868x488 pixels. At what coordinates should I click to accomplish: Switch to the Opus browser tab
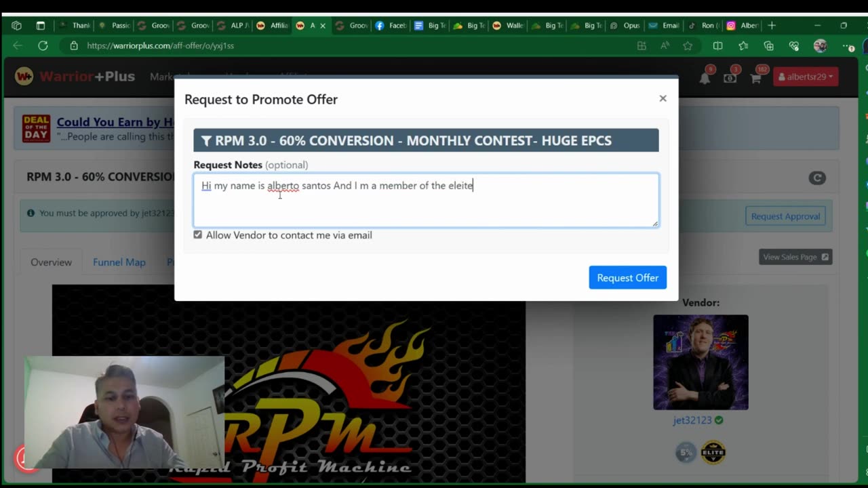[x=625, y=26]
